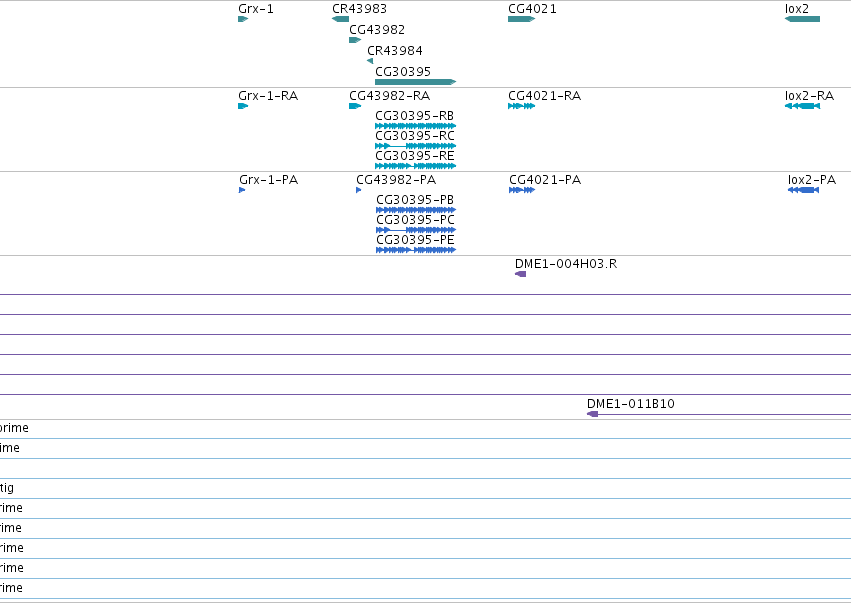Select the CG43982-RA transcript arrow

click(355, 106)
